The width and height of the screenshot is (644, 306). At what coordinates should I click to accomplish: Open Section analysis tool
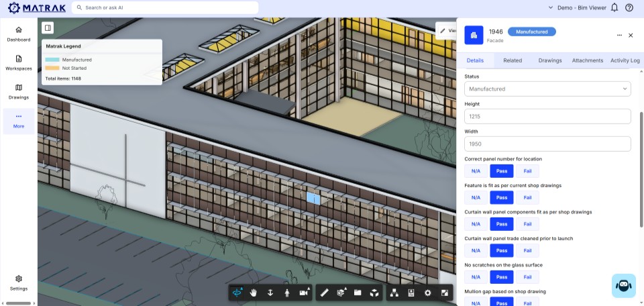click(341, 293)
